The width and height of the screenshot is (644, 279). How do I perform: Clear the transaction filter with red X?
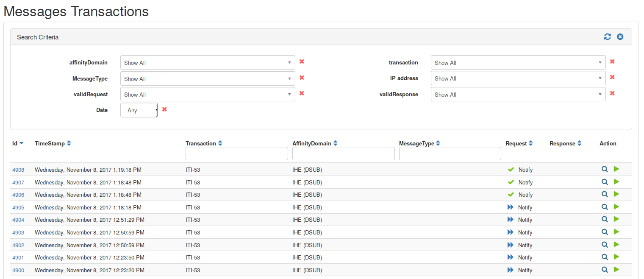click(612, 61)
